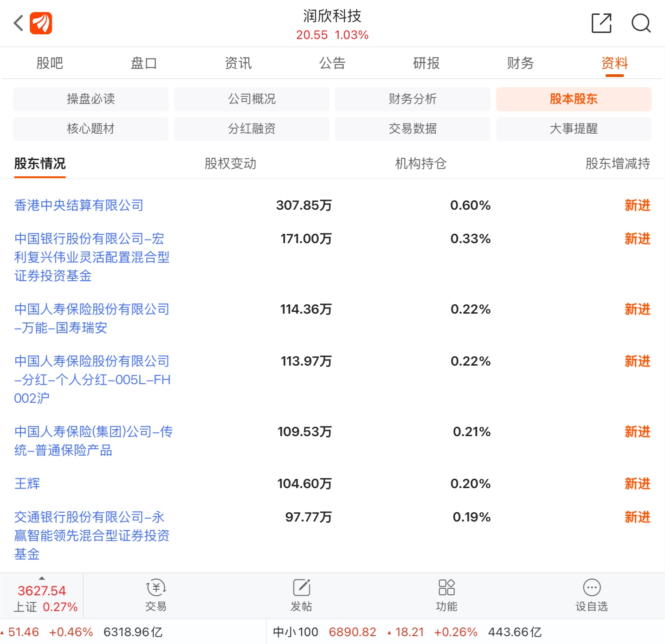Tap the 109.53万 holding value

[x=305, y=431]
